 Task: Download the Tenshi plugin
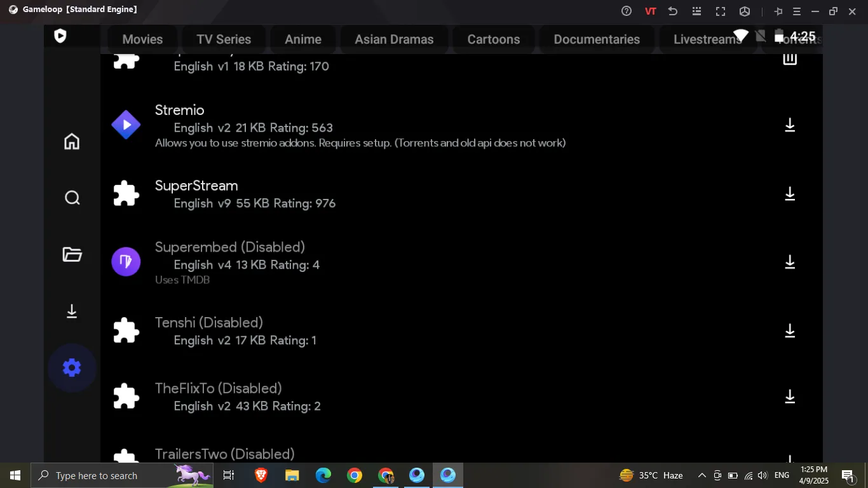[x=789, y=330]
